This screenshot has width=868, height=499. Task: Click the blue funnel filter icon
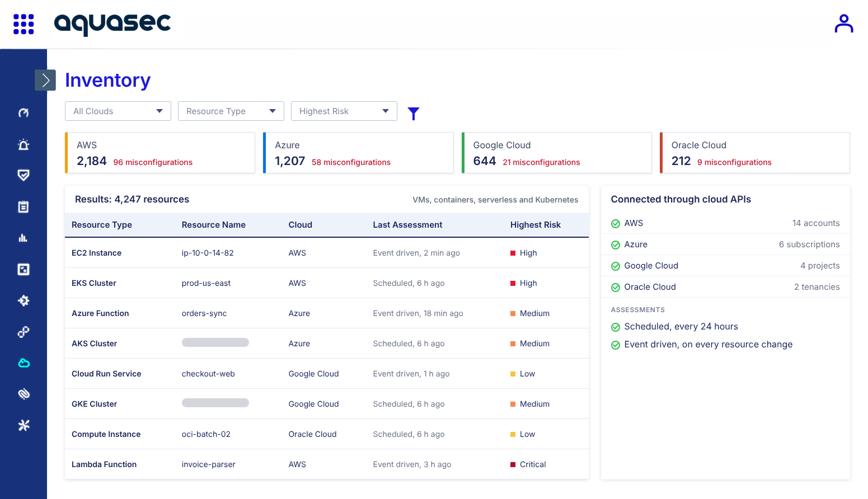(414, 114)
